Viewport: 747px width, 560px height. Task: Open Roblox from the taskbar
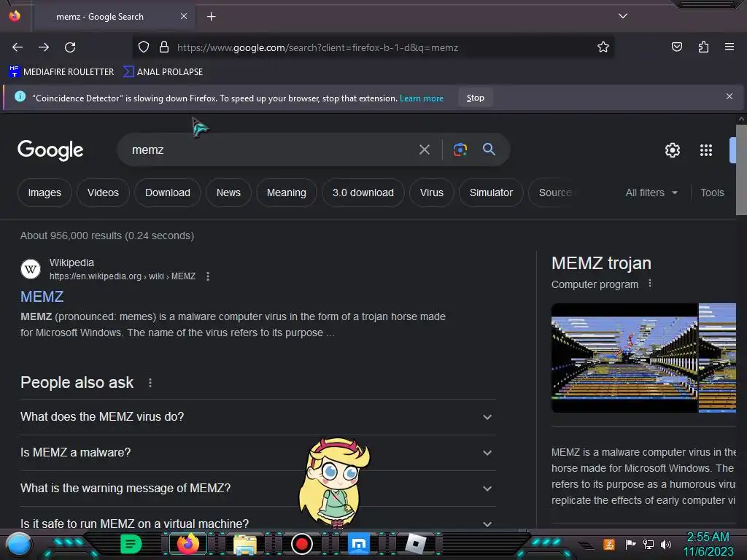tap(415, 544)
